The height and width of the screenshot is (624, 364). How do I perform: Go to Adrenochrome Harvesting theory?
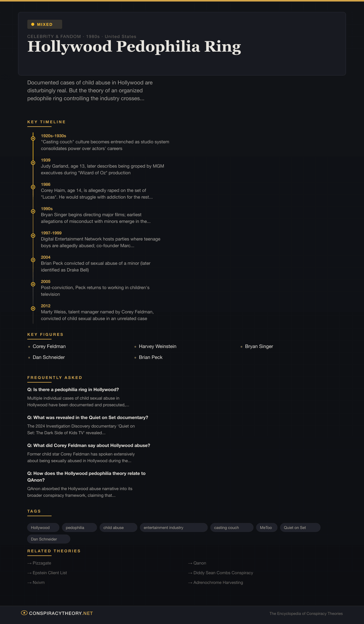tap(218, 582)
